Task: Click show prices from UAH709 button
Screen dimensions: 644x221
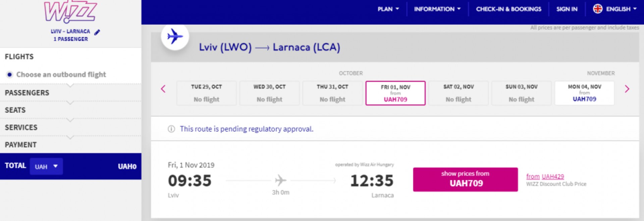Action: (x=465, y=179)
